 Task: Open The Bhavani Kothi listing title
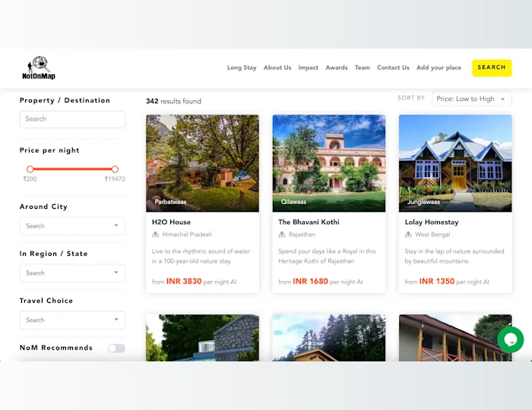tap(309, 222)
